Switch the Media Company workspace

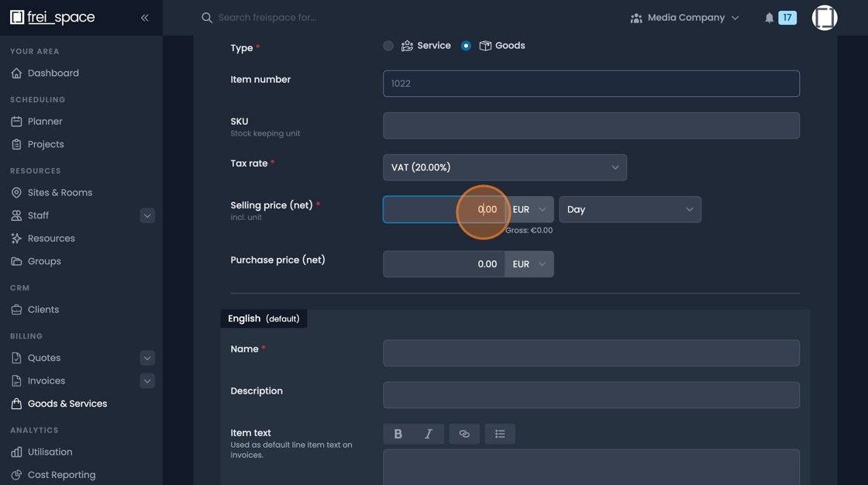685,18
